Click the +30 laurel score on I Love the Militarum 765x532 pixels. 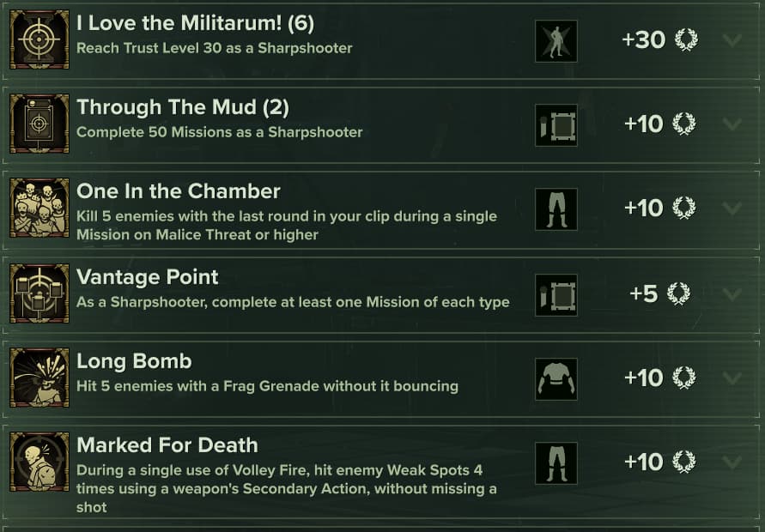pos(660,40)
